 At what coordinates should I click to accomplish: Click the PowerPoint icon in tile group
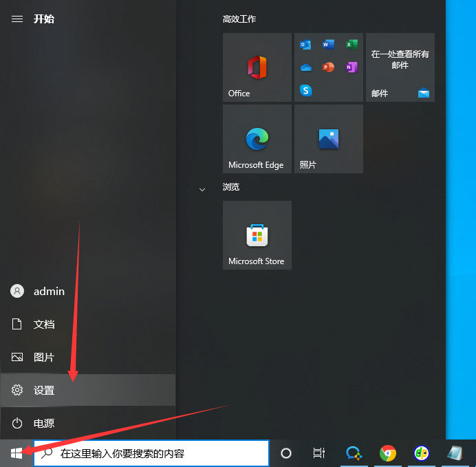tap(328, 67)
